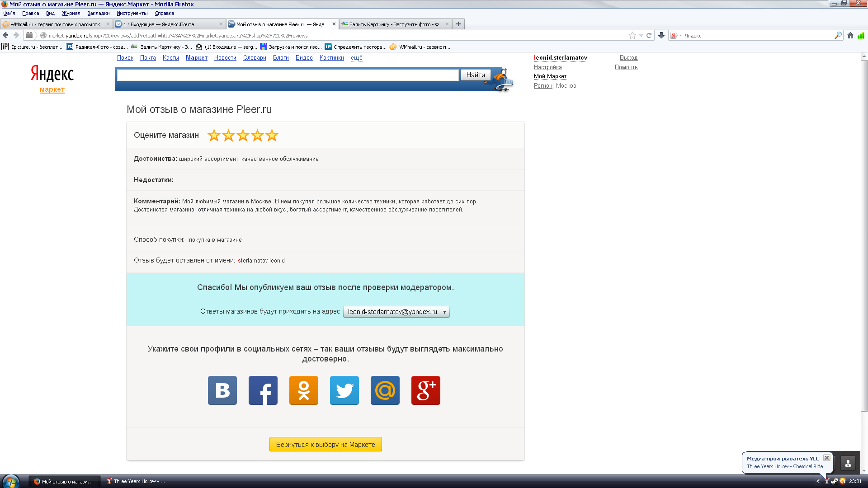Select the Firefox taskbar window button
The height and width of the screenshot is (488, 868).
[65, 482]
